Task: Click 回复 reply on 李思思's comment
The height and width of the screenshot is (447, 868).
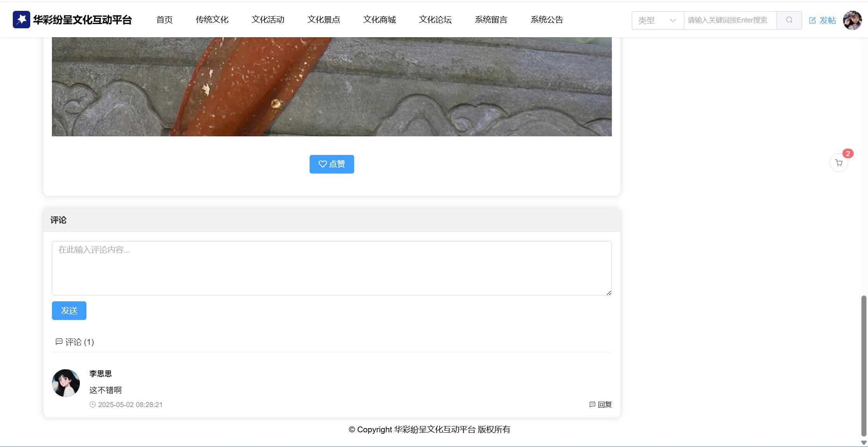Action: coord(600,404)
